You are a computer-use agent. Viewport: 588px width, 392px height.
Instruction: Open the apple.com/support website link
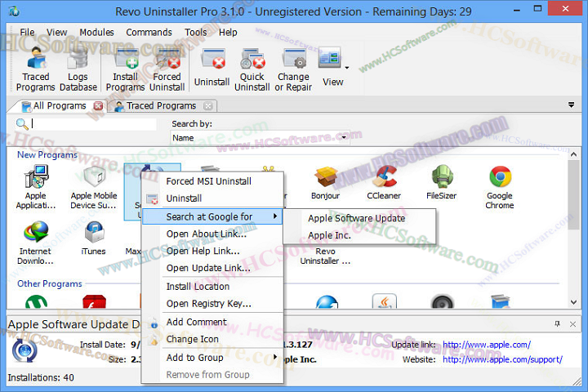pyautogui.click(x=502, y=359)
